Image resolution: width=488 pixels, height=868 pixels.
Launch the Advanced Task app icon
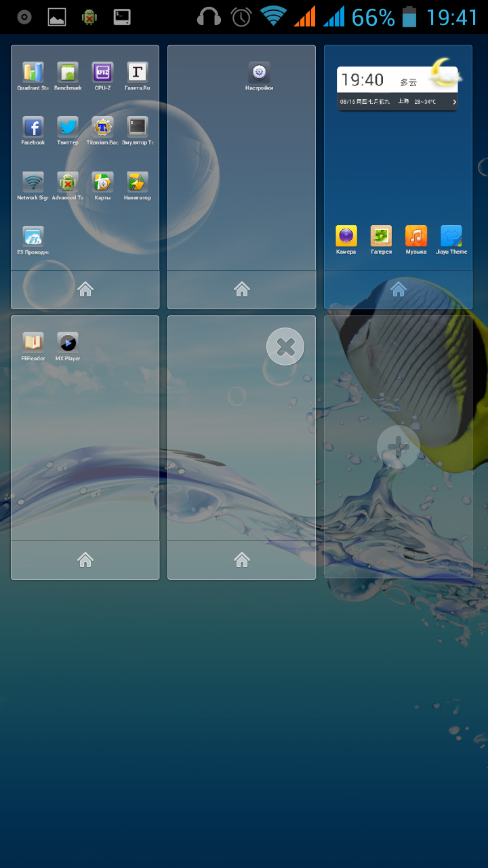coord(68,182)
